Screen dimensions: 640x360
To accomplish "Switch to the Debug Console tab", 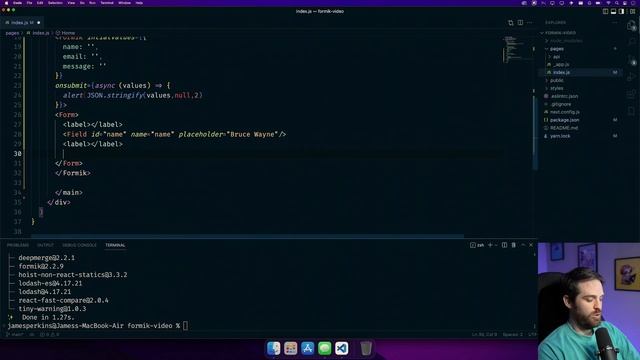I will tap(79, 245).
